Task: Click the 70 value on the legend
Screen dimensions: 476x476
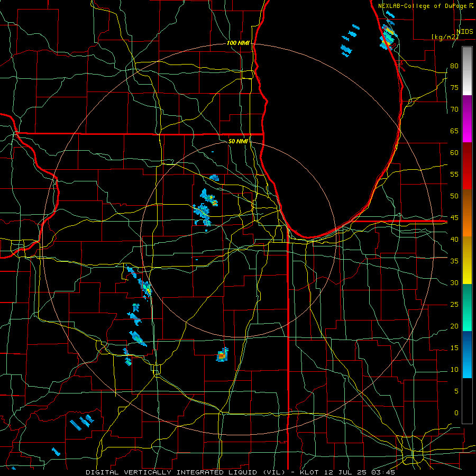Action: (x=454, y=109)
